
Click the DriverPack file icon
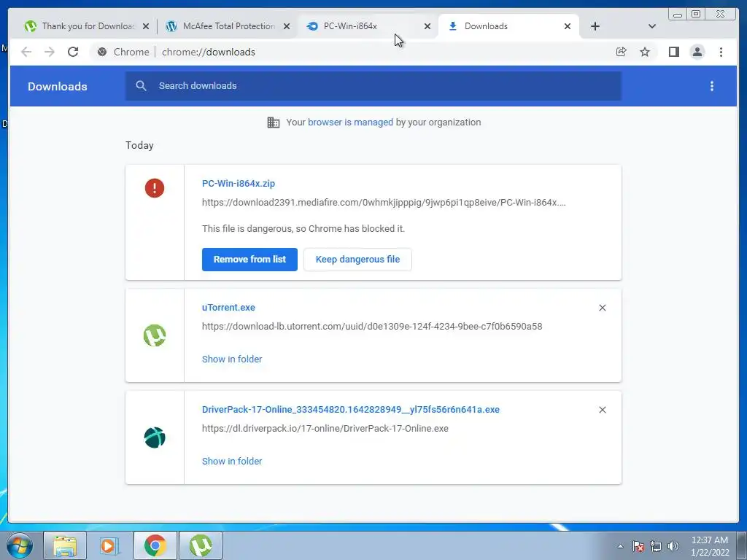click(x=155, y=437)
